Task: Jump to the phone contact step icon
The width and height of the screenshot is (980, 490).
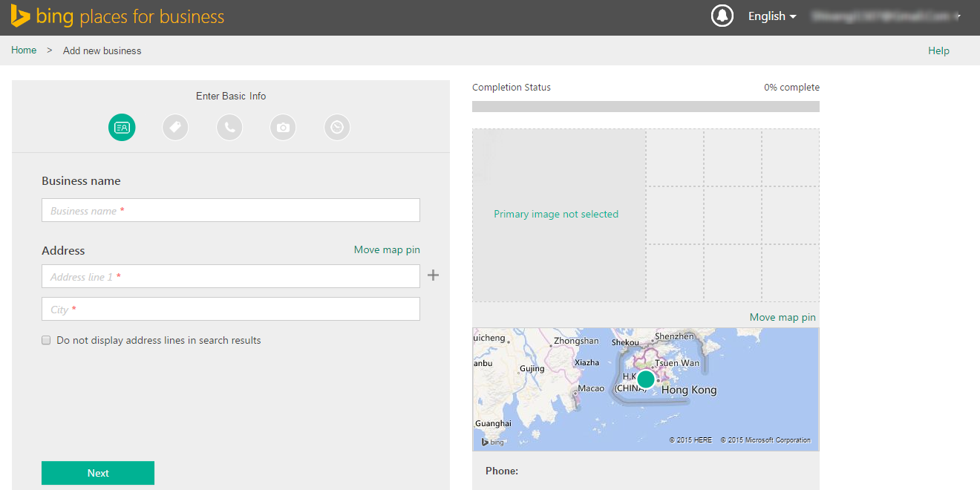Action: 229,128
